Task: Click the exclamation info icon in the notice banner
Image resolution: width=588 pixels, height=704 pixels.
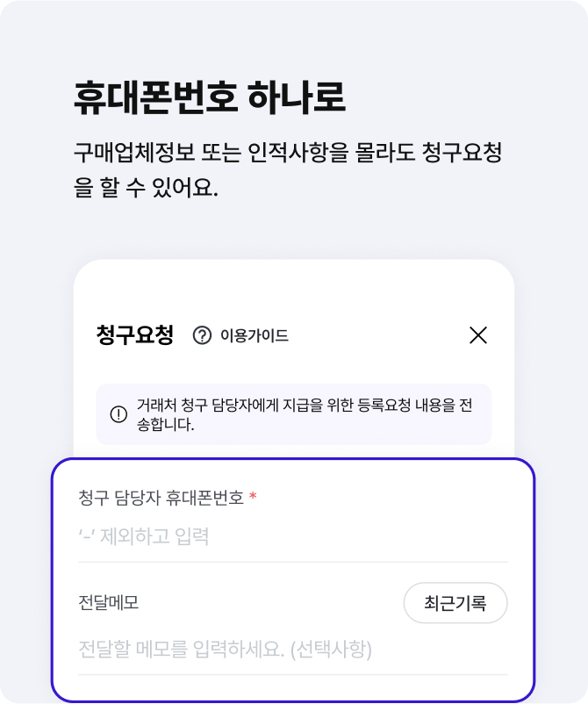Action: (x=118, y=414)
